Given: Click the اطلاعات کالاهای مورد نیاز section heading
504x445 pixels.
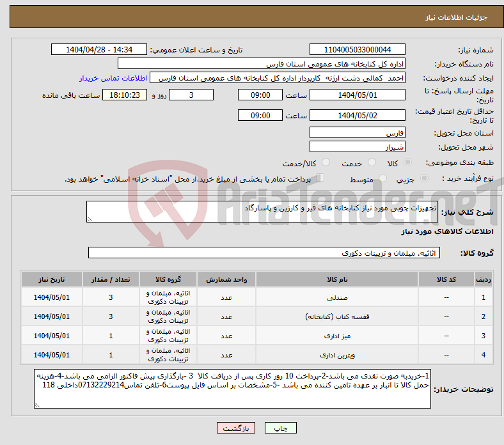Looking at the screenshot, I should [447, 231].
